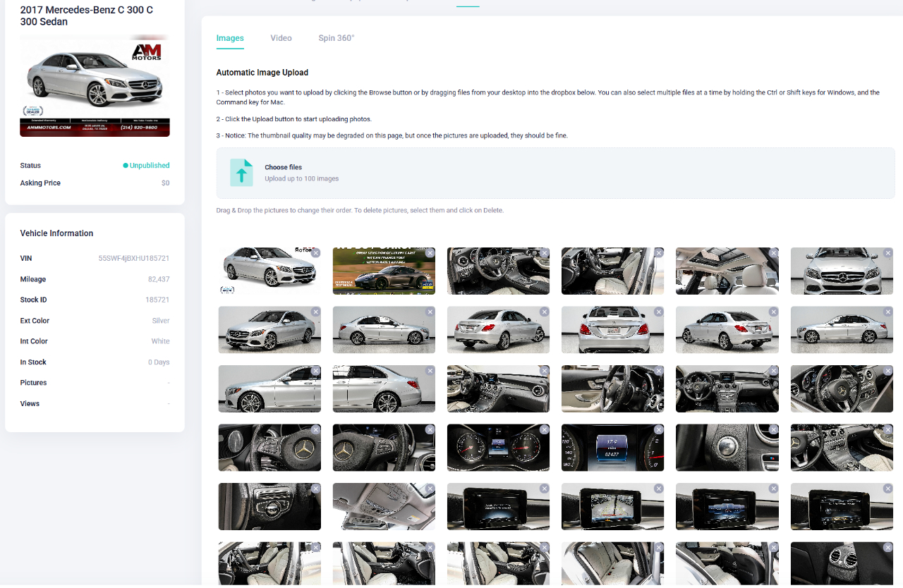Select the Images tab
The width and height of the screenshot is (903, 588).
click(230, 38)
